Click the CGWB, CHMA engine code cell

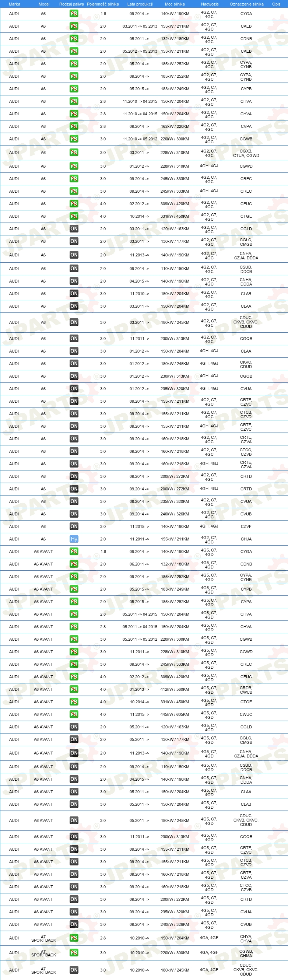(246, 953)
